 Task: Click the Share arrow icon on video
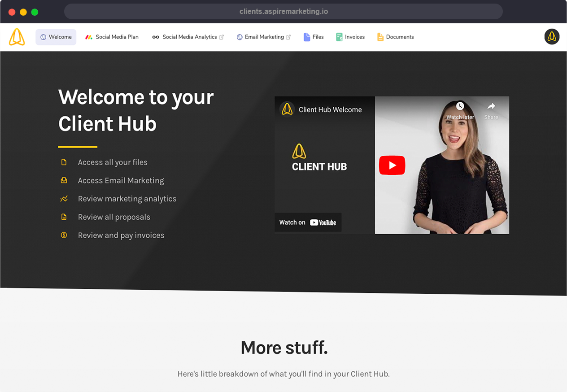pyautogui.click(x=491, y=106)
